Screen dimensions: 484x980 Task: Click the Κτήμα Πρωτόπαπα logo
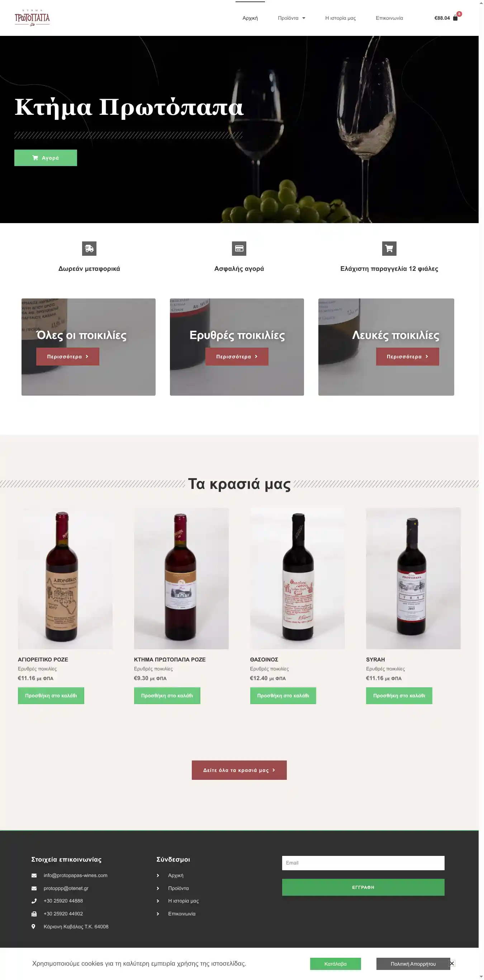click(32, 18)
